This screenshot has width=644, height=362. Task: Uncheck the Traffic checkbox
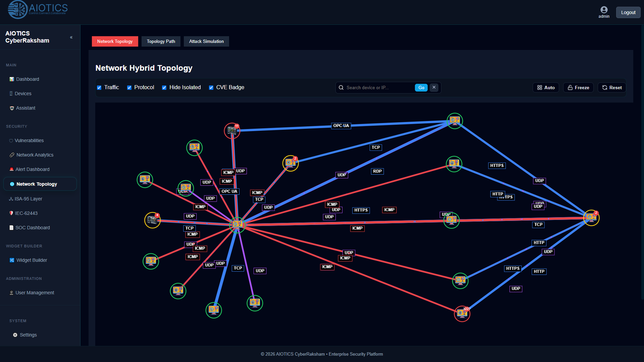tap(99, 88)
